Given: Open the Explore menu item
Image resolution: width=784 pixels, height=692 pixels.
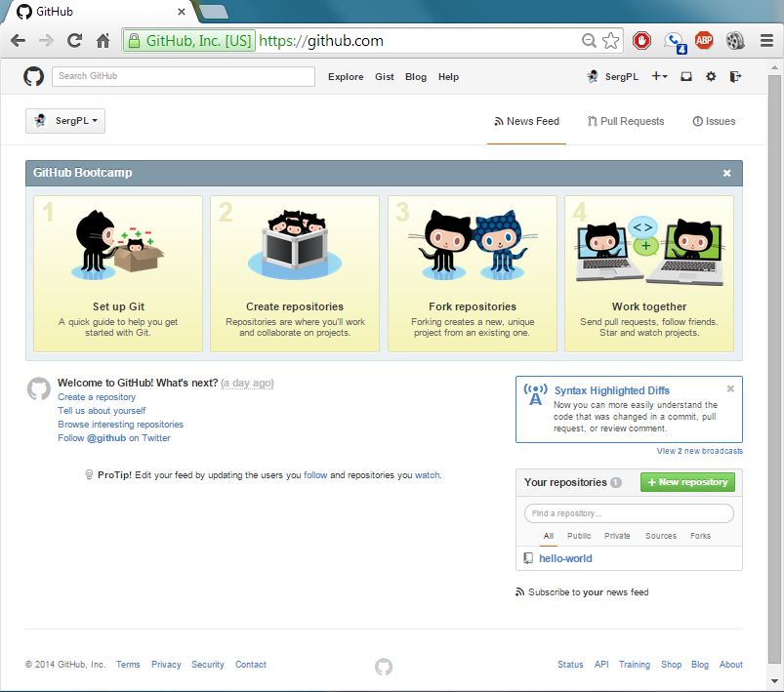Looking at the screenshot, I should coord(346,76).
